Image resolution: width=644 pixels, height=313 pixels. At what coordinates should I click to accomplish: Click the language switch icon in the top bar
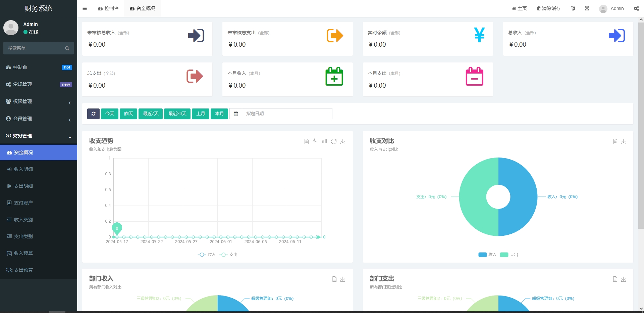pyautogui.click(x=573, y=8)
